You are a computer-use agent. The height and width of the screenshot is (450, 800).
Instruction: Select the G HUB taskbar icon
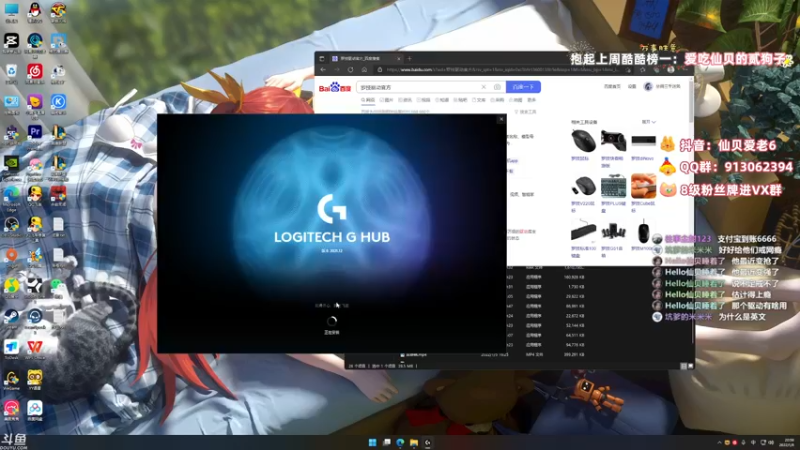point(428,442)
